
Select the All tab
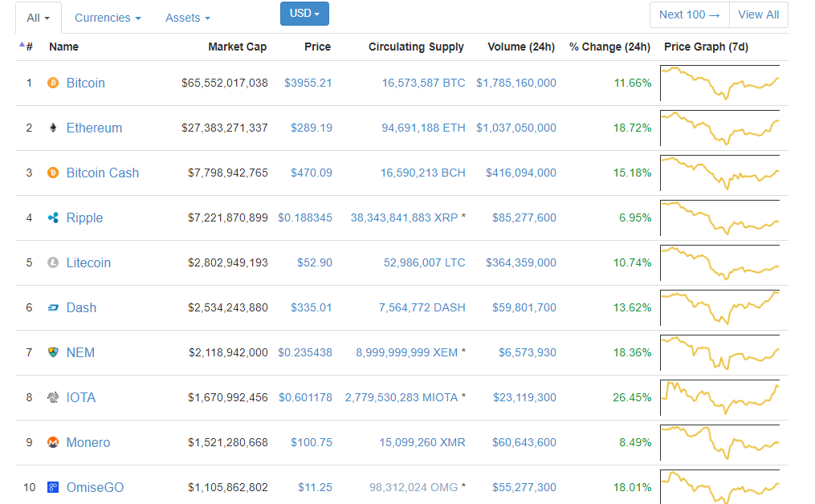[38, 18]
